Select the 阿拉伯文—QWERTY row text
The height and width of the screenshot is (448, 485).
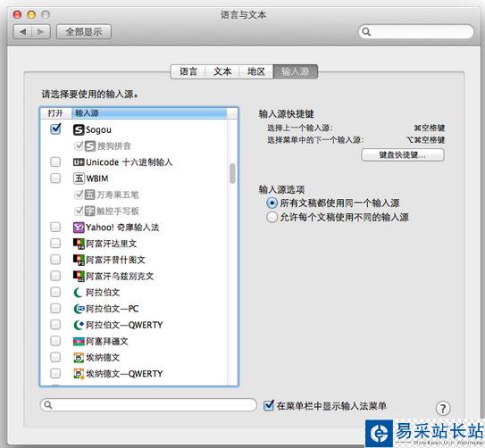(x=124, y=325)
